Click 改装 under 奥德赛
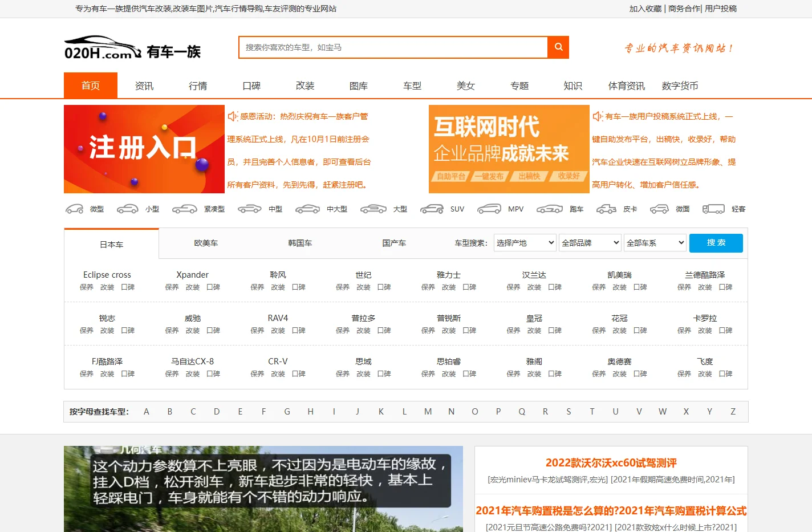Image resolution: width=812 pixels, height=532 pixels. [x=620, y=374]
